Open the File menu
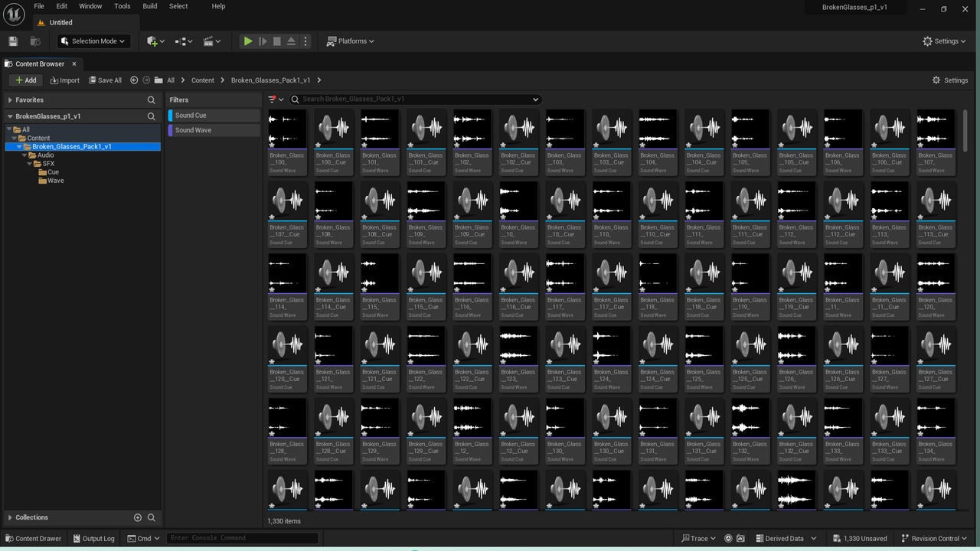Viewport: 980px width, 551px height. pos(39,6)
